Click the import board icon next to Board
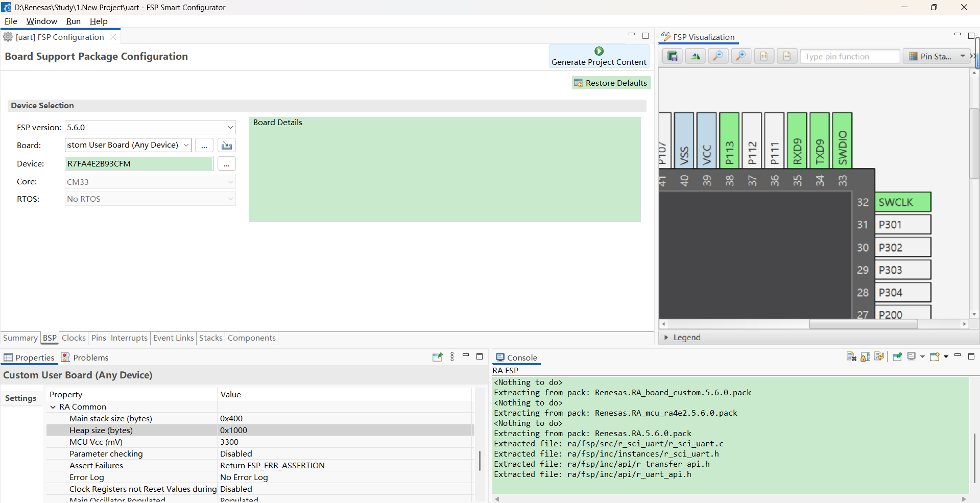The width and height of the screenshot is (980, 503). coord(226,146)
